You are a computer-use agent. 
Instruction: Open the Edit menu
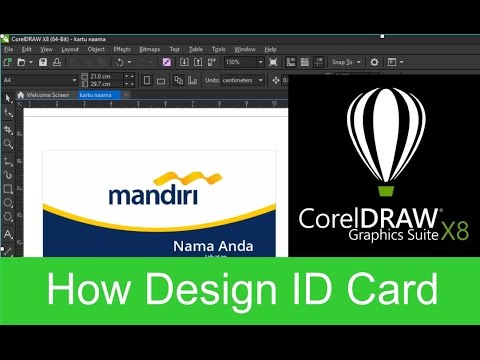tap(26, 49)
